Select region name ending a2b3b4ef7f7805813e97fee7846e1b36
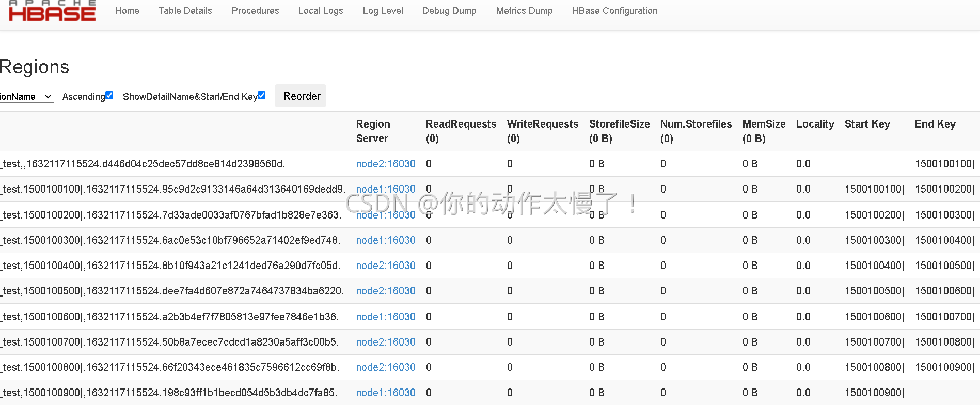The image size is (980, 405). click(x=169, y=317)
